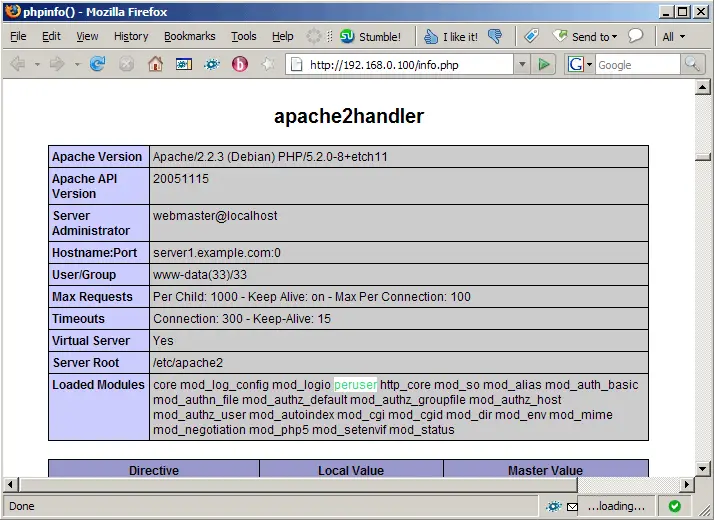Click the StumbleUpon tag icon
Screen dimensions: 714x520
pos(531,36)
